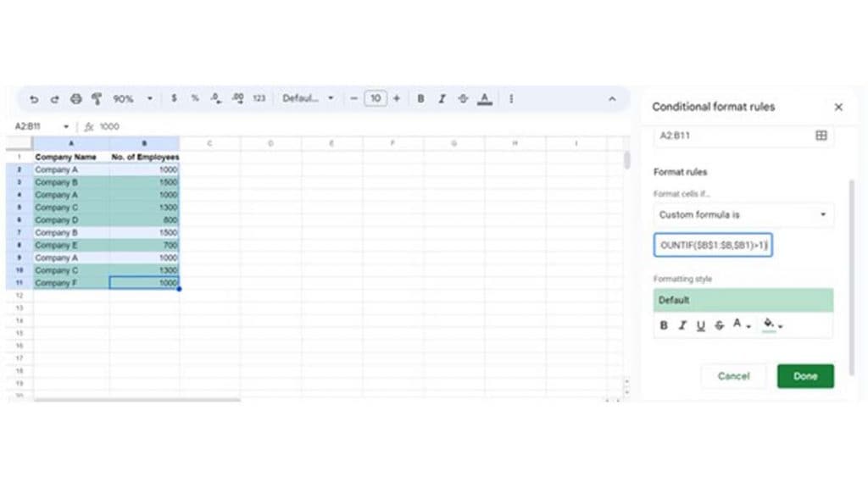Toggle Strikethrough in the main toolbar

click(463, 98)
